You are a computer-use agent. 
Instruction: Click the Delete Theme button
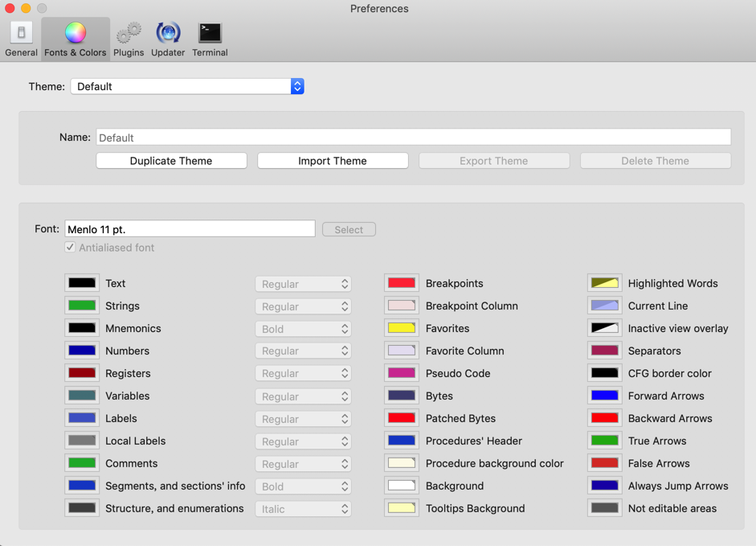[x=656, y=161]
